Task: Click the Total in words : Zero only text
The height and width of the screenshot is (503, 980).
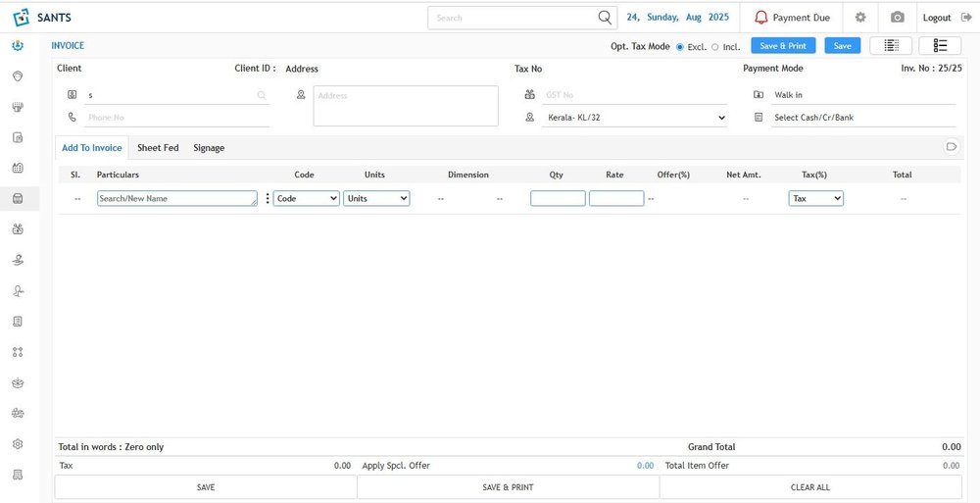Action: point(111,447)
